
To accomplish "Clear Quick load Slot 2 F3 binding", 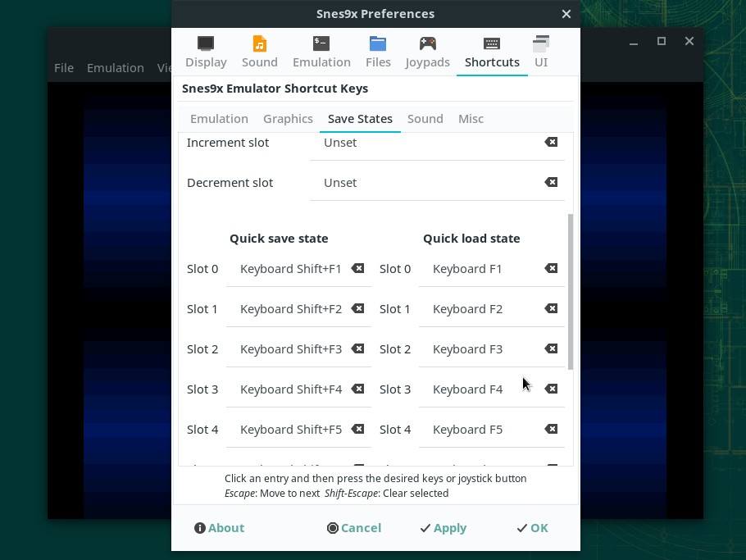I will tap(551, 348).
